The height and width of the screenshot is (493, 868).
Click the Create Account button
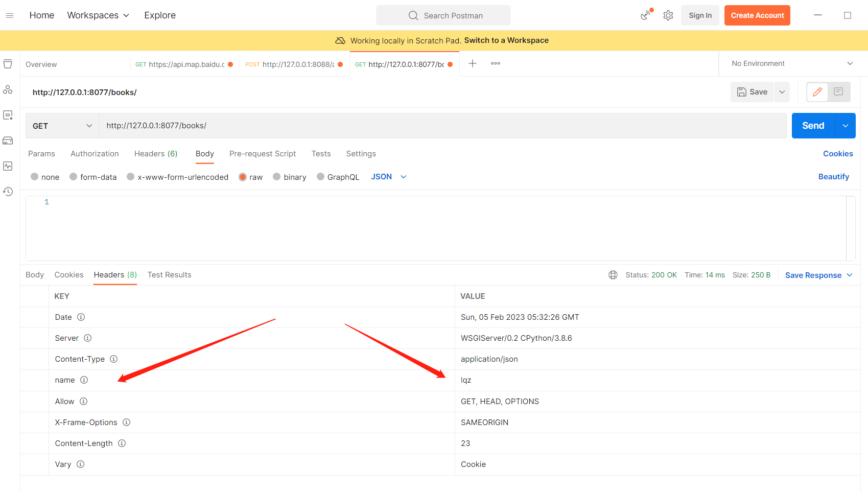757,15
